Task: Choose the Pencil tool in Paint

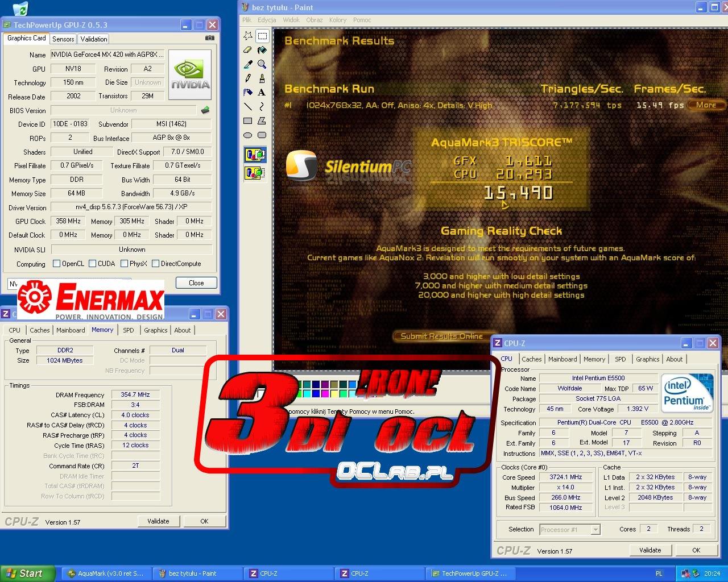Action: click(x=248, y=78)
